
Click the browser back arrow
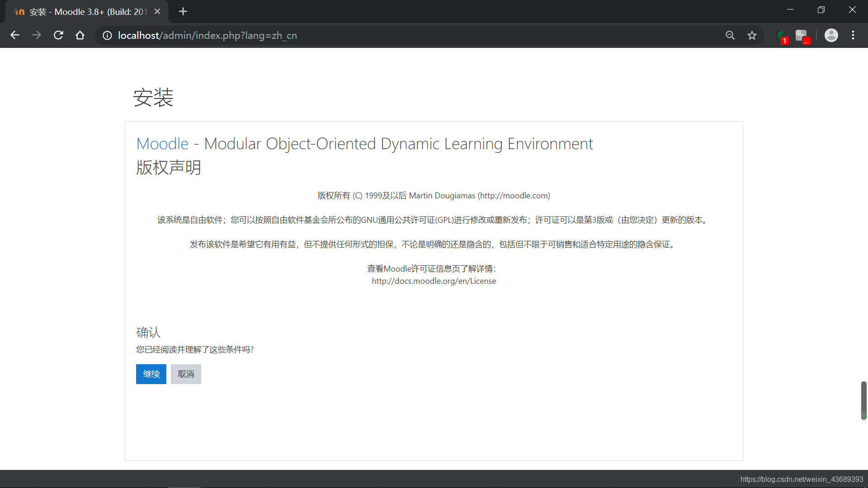(15, 35)
